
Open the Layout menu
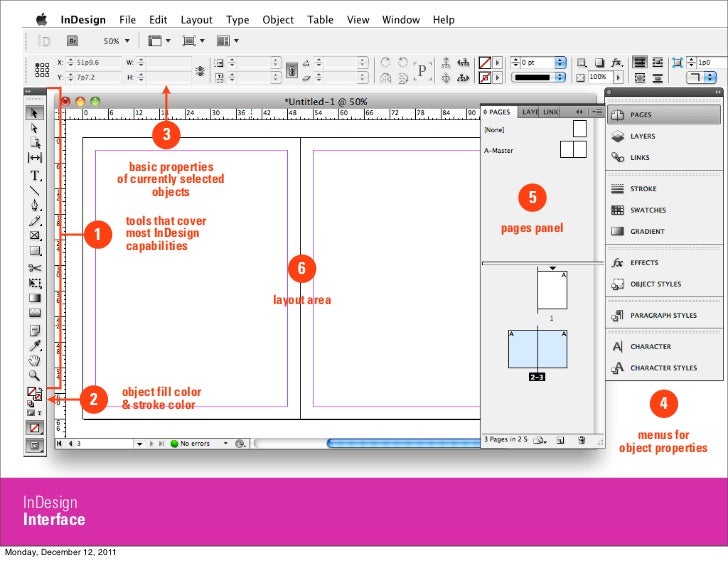(x=196, y=20)
